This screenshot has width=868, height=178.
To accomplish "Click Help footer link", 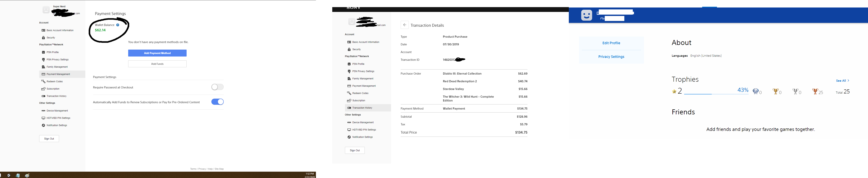I will [210, 169].
